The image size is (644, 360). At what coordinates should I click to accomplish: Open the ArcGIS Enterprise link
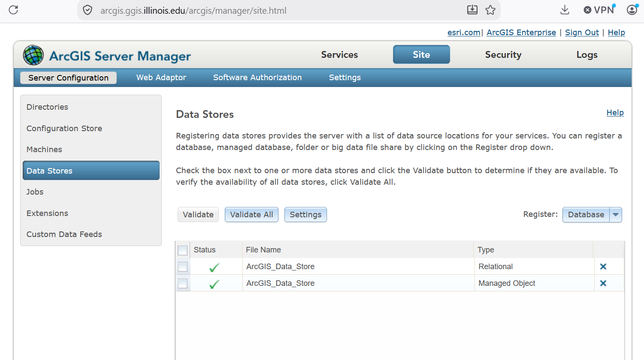point(521,33)
